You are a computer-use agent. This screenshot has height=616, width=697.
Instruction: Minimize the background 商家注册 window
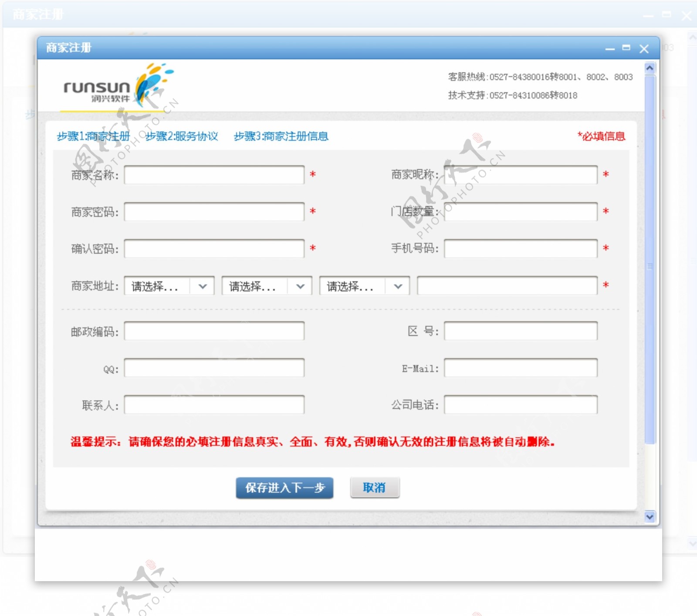648,16
